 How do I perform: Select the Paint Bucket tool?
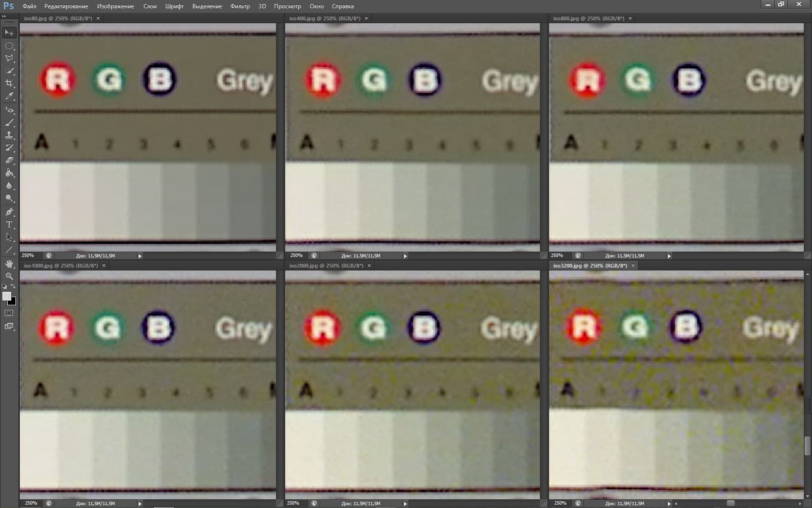9,173
